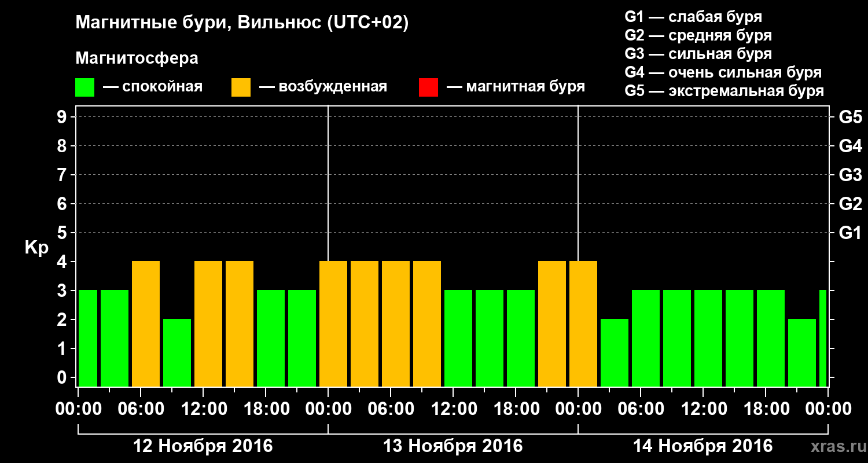Select the 'G3 — сильная буря' legend line
The width and height of the screenshot is (868, 463).
tap(698, 54)
